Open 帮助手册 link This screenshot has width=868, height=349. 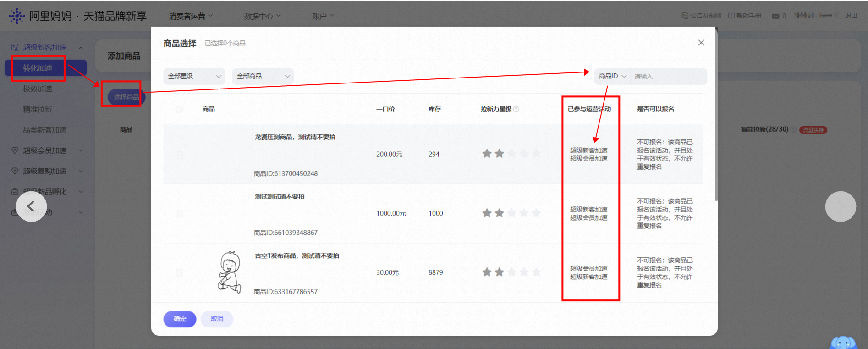(745, 16)
